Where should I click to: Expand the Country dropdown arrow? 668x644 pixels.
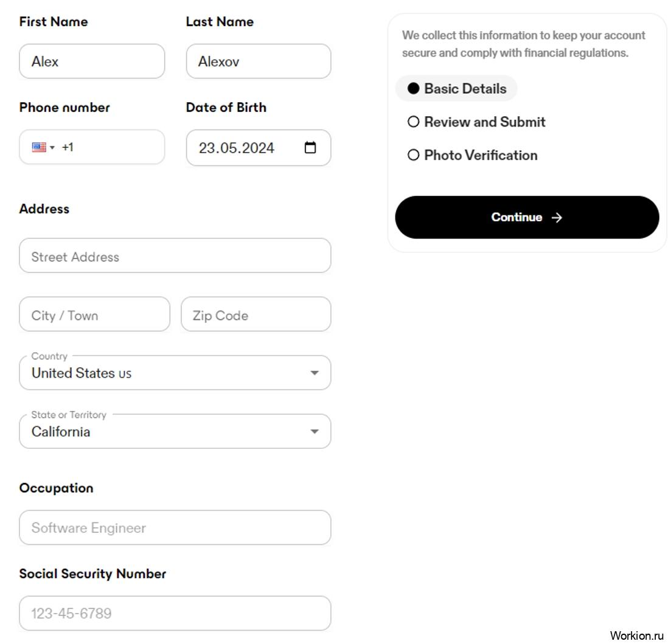click(x=315, y=373)
